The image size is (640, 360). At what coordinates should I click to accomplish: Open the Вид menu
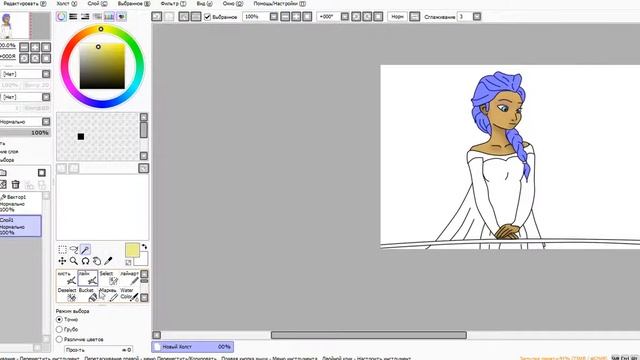pyautogui.click(x=204, y=4)
